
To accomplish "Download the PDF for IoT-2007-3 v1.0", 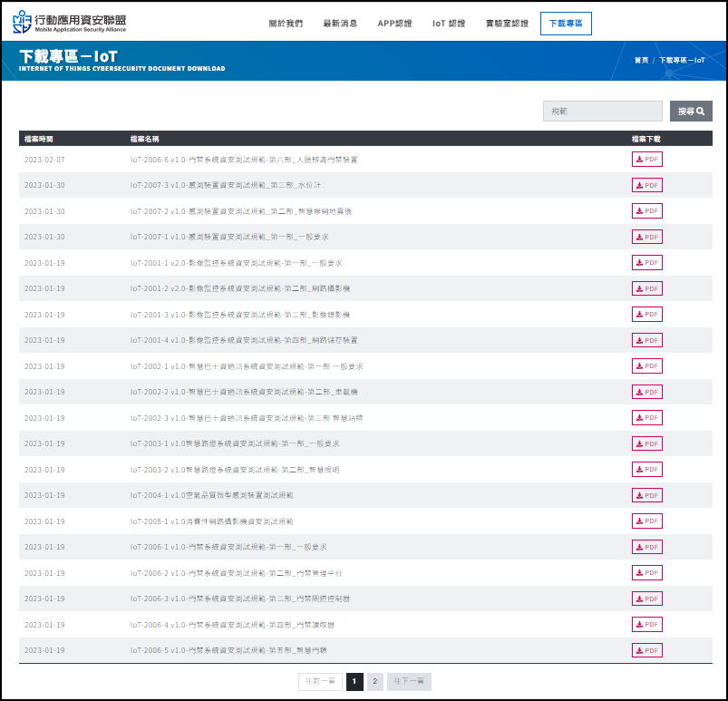I will point(646,185).
